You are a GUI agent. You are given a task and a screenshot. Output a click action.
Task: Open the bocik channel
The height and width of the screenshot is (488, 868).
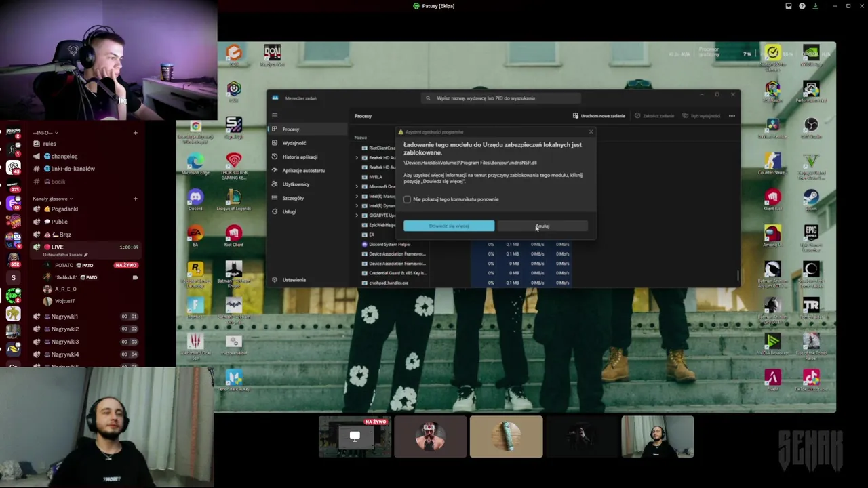pyautogui.click(x=85, y=182)
